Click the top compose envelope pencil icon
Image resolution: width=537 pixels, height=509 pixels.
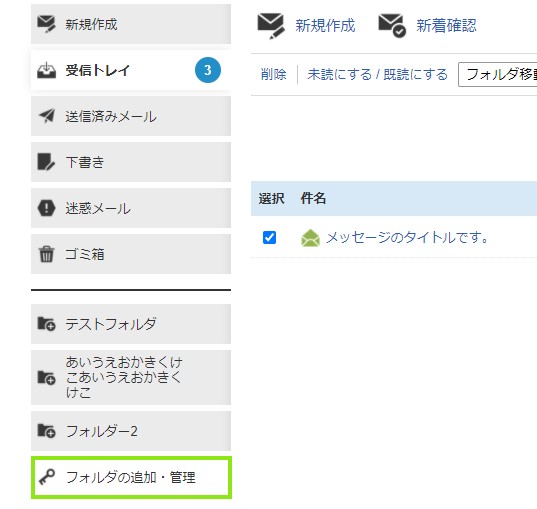271,26
